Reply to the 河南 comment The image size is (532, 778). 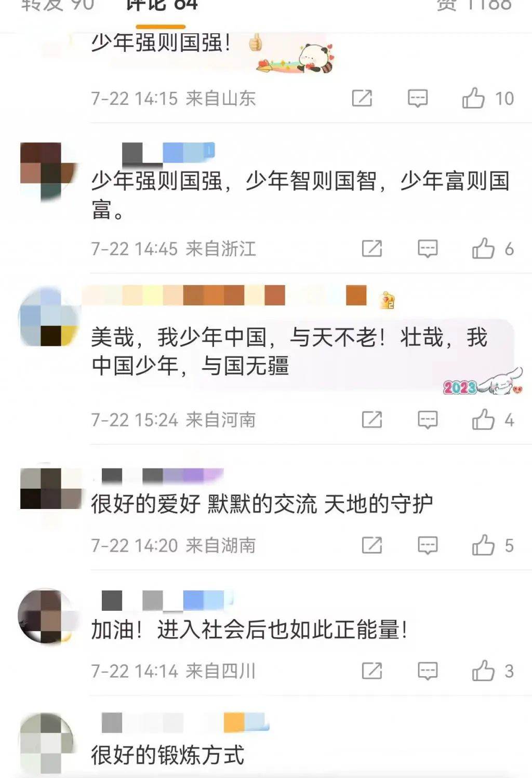(428, 420)
